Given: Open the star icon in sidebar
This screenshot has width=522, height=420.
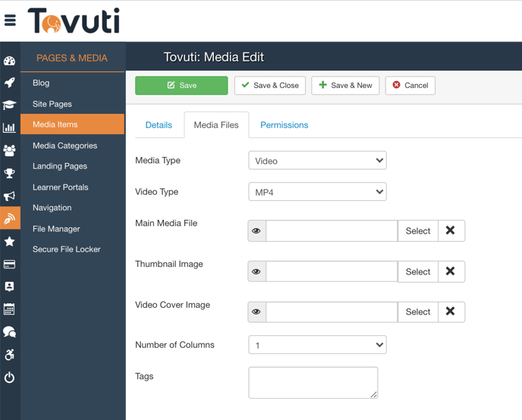Looking at the screenshot, I should [x=9, y=241].
